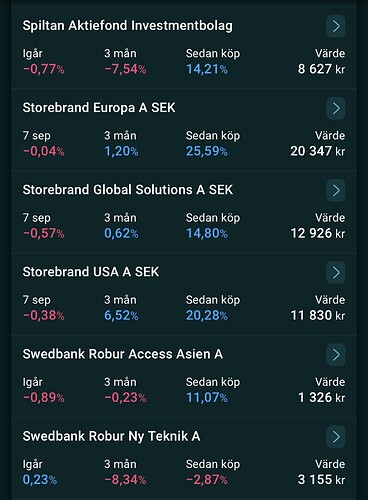Image resolution: width=368 pixels, height=500 pixels.
Task: Tap chevron for Swedbank Robur Ny Teknik A
Action: (x=336, y=436)
